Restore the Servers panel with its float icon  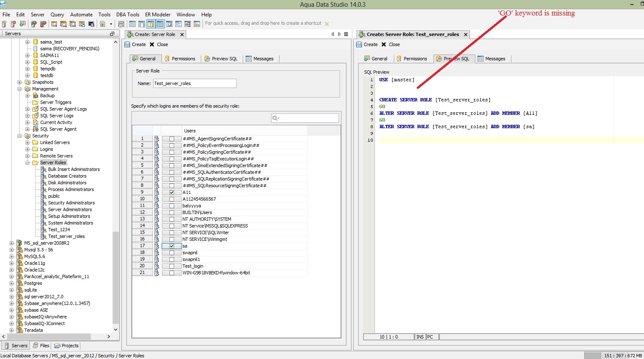tap(112, 34)
